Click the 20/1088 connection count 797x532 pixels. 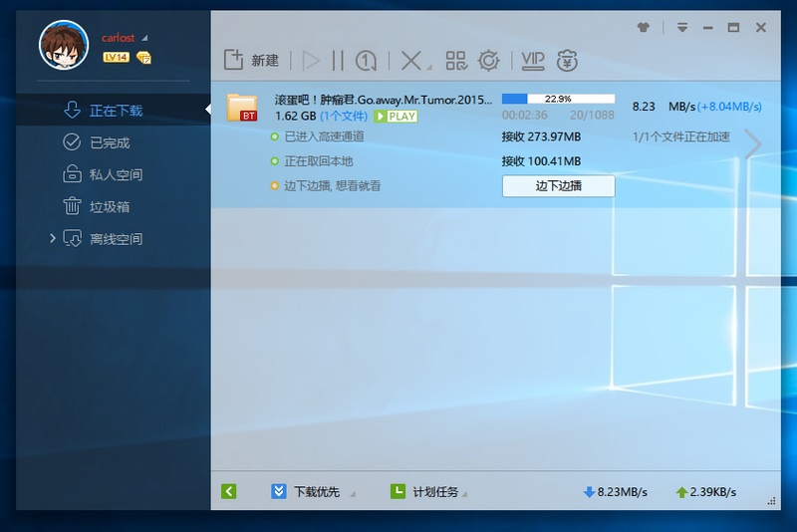pos(592,116)
